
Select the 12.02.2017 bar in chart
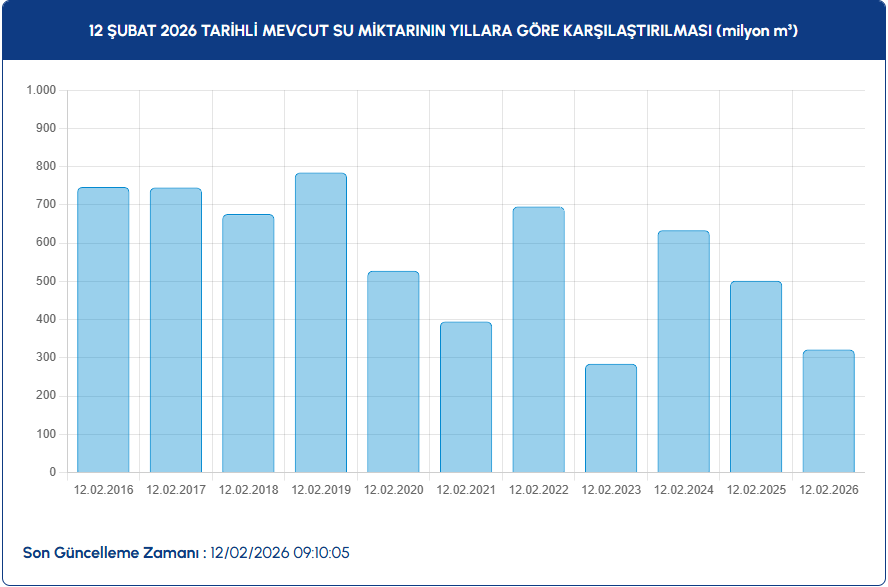pyautogui.click(x=176, y=330)
